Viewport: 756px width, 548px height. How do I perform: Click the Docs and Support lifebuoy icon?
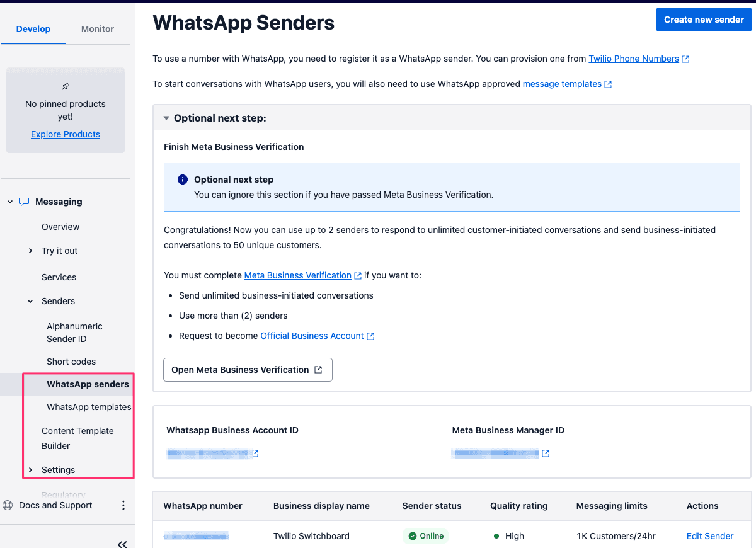click(8, 505)
